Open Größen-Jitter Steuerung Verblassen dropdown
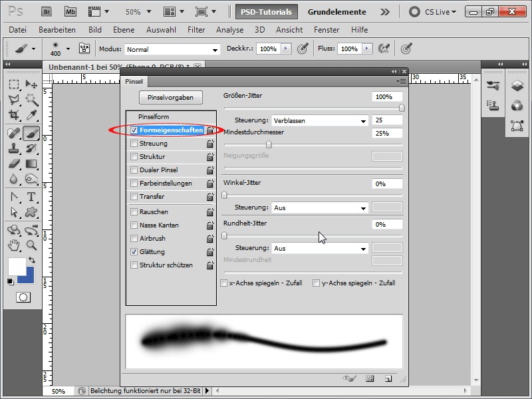Viewport: 532px width, 399px height. pyautogui.click(x=320, y=120)
